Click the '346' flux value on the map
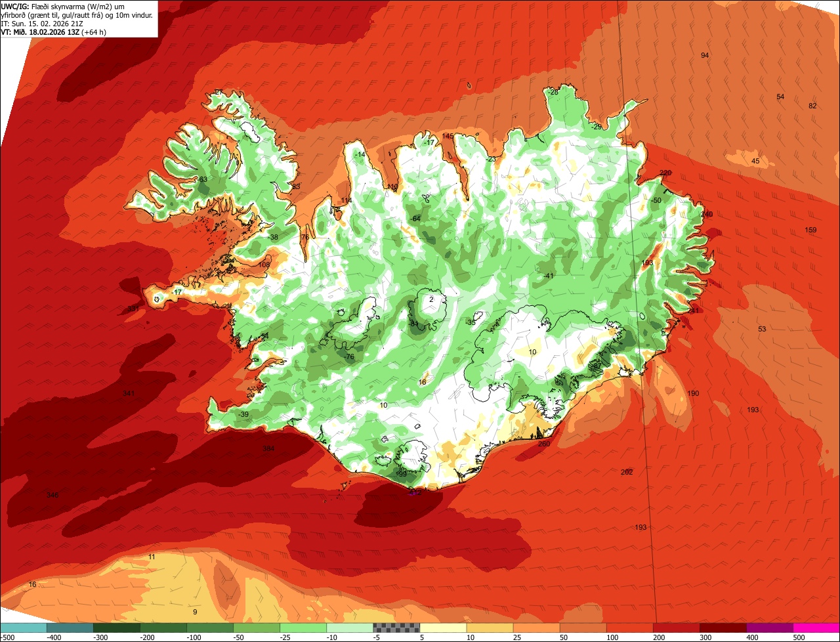 [x=52, y=494]
